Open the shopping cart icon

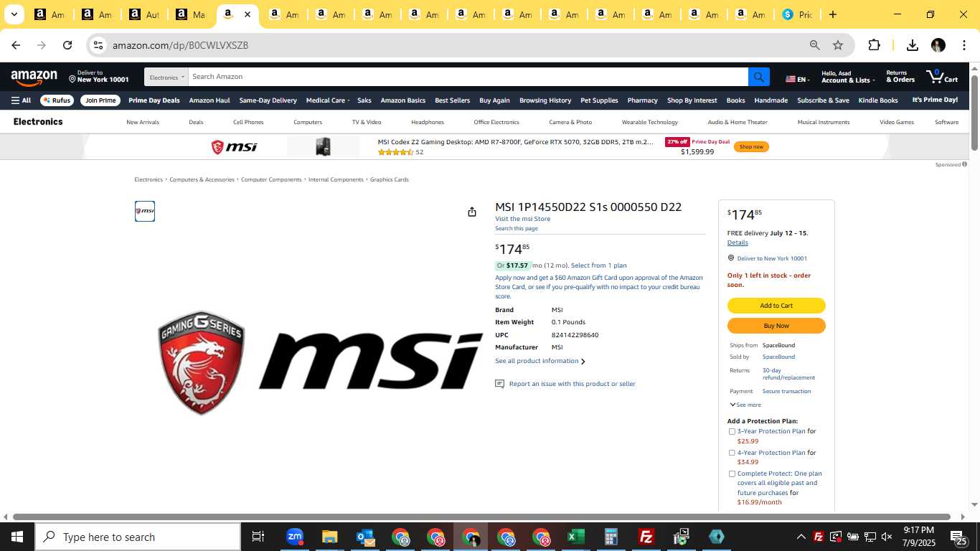coord(942,76)
